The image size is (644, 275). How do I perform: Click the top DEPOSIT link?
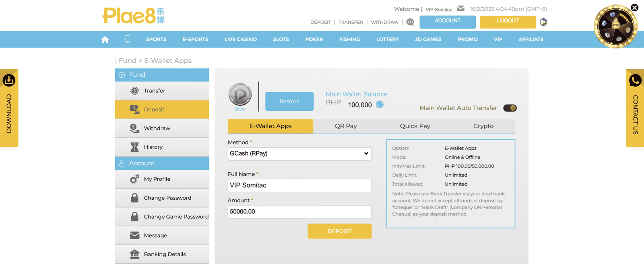(x=320, y=22)
